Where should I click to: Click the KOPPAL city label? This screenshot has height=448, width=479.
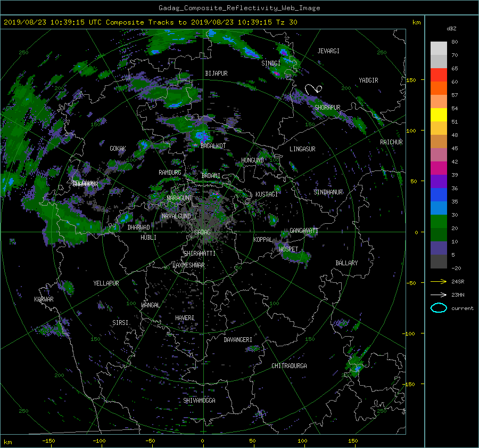[263, 240]
